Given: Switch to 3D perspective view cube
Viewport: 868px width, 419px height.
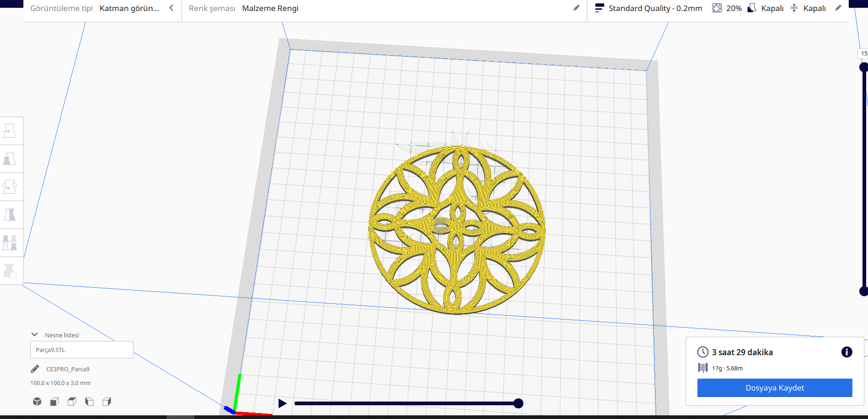Looking at the screenshot, I should pos(36,401).
